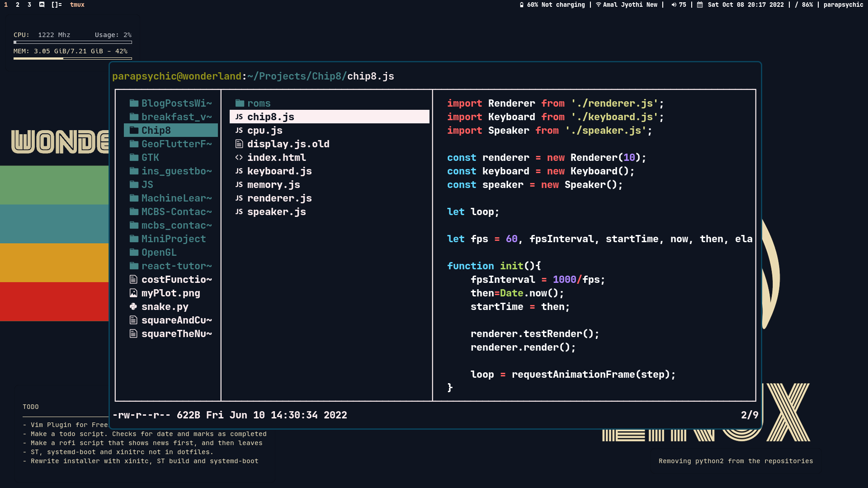
Task: Click the Python icon beside snake.py
Action: [133, 307]
